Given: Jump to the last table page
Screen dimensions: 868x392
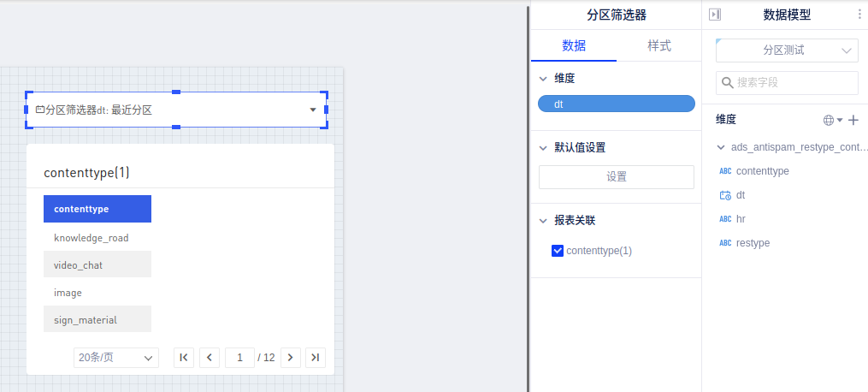Looking at the screenshot, I should coord(316,357).
